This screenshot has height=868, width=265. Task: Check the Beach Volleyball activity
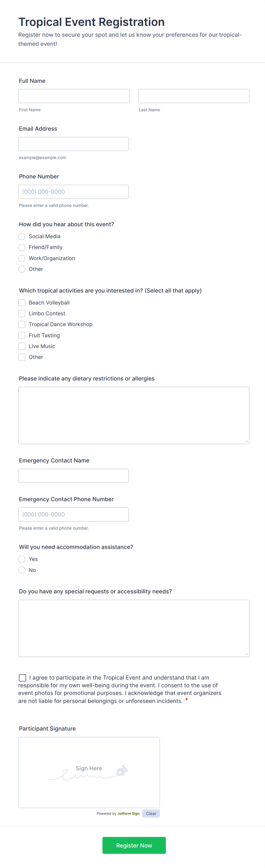coord(22,302)
